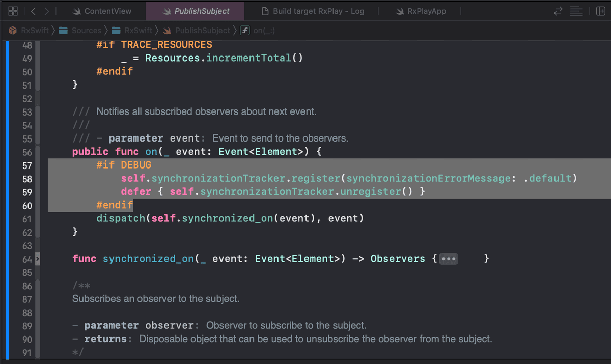The width and height of the screenshot is (611, 364).
Task: Click 'parameter observer' doc text on line 89
Action: point(140,326)
